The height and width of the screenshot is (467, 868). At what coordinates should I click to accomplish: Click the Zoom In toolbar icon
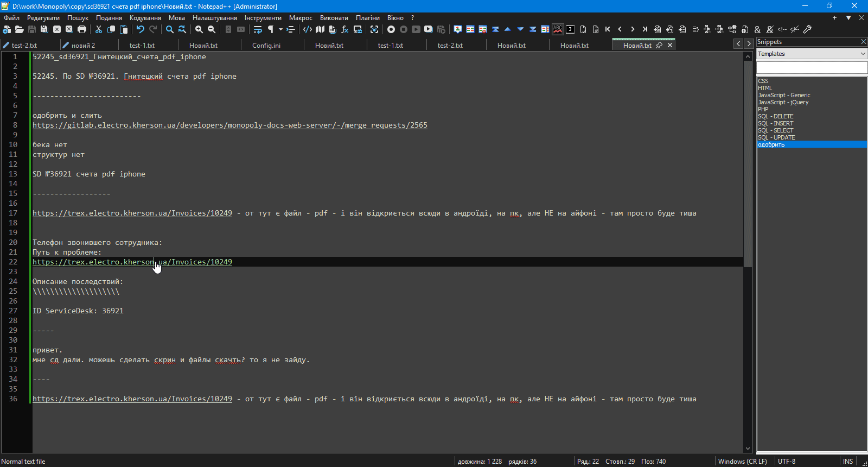tap(199, 29)
